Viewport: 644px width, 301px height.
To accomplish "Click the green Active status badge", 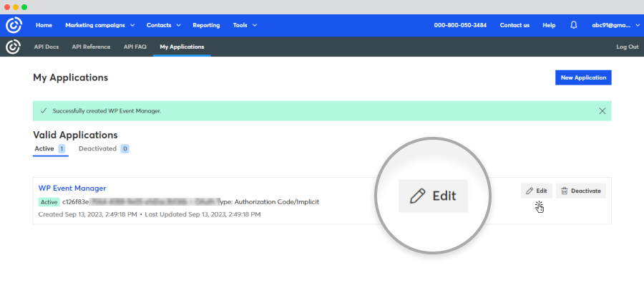I will [49, 202].
